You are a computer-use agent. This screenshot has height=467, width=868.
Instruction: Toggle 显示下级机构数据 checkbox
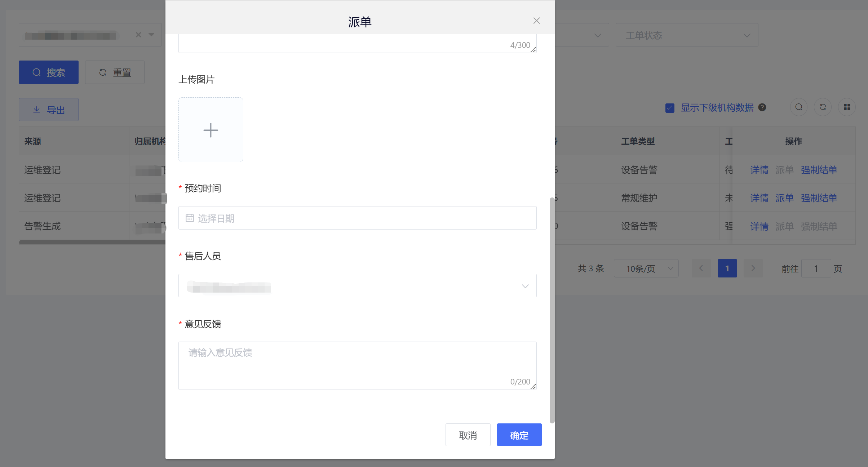point(670,108)
